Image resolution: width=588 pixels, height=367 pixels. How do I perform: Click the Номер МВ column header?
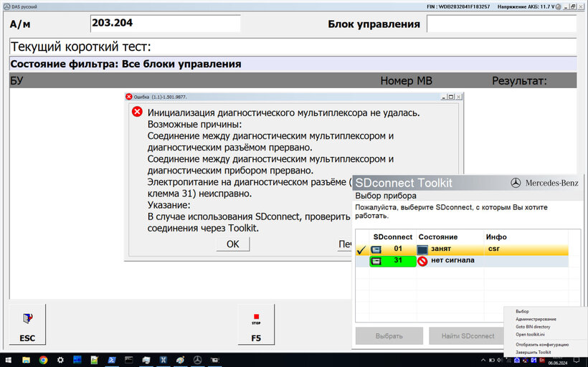coord(406,80)
